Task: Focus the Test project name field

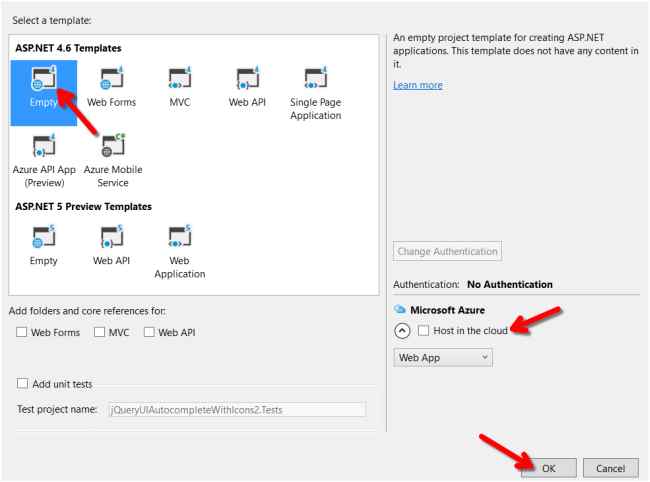Action: tap(237, 410)
